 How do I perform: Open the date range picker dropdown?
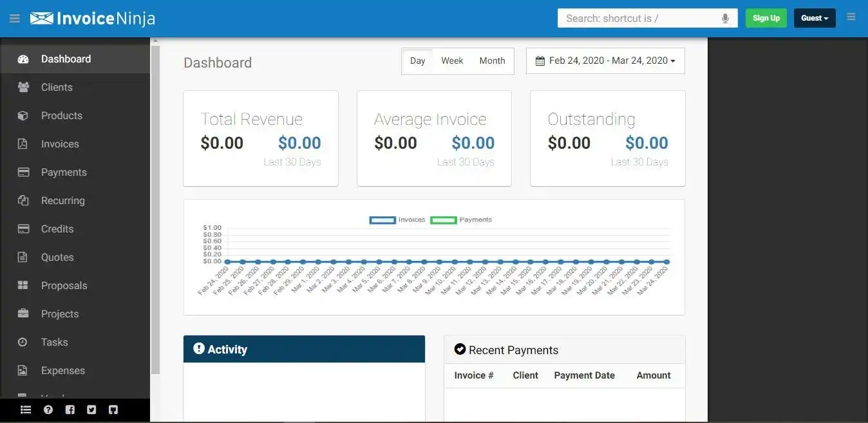[605, 60]
